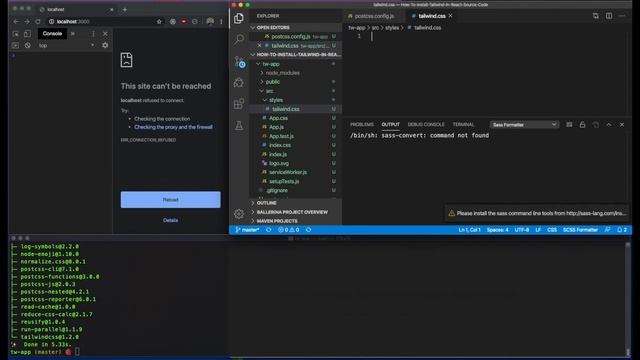Click the errors and warnings count in status bar
This screenshot has height=360, width=640.
pos(288,230)
